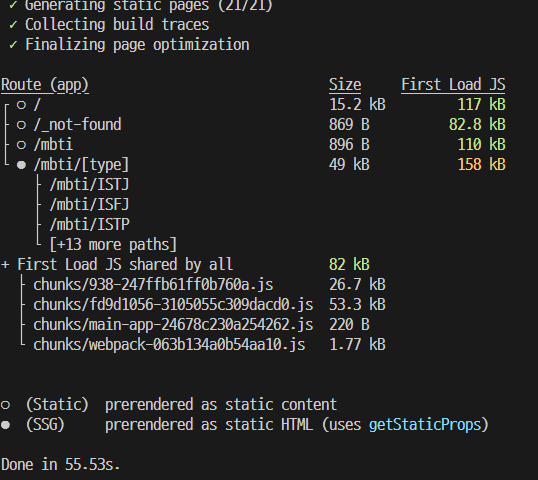Screen dimensions: 538x480
Task: Click the '/_not-found' route row
Action: 78,125
